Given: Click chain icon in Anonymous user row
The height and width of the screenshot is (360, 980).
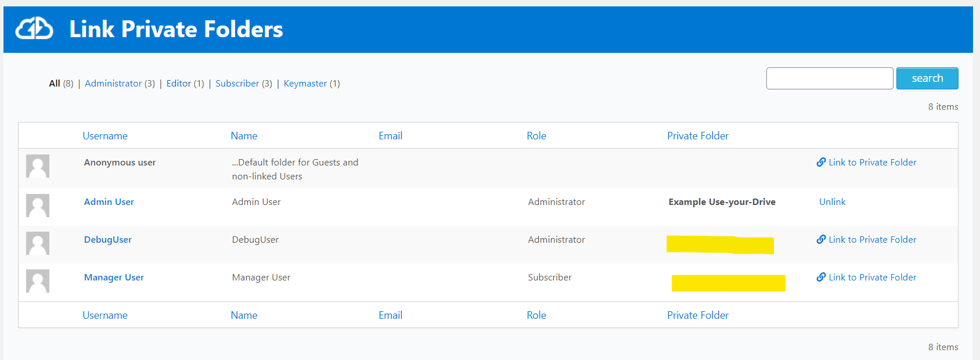Looking at the screenshot, I should point(821,163).
